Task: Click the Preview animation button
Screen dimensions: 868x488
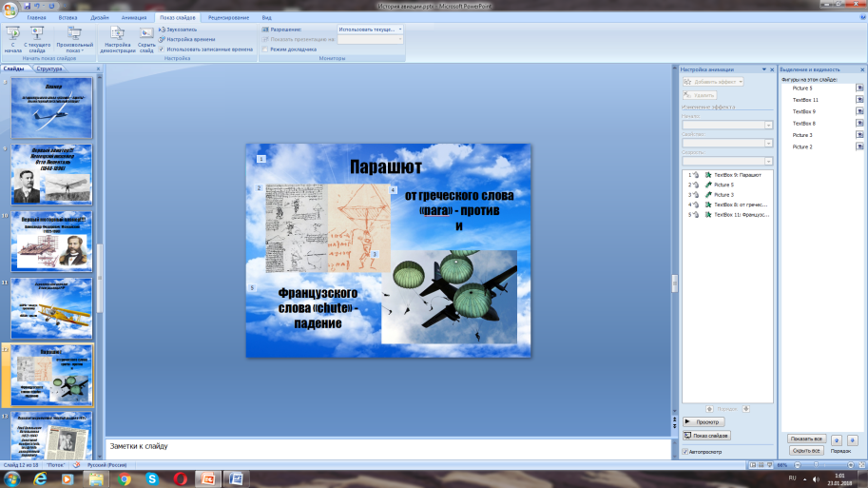Action: click(x=704, y=422)
